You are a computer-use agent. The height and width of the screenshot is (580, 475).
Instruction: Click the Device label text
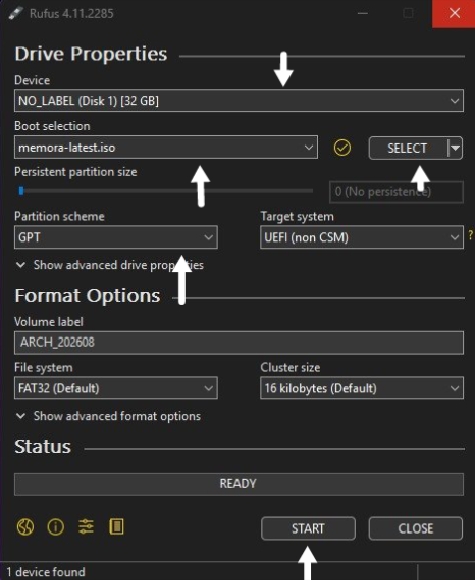click(32, 80)
